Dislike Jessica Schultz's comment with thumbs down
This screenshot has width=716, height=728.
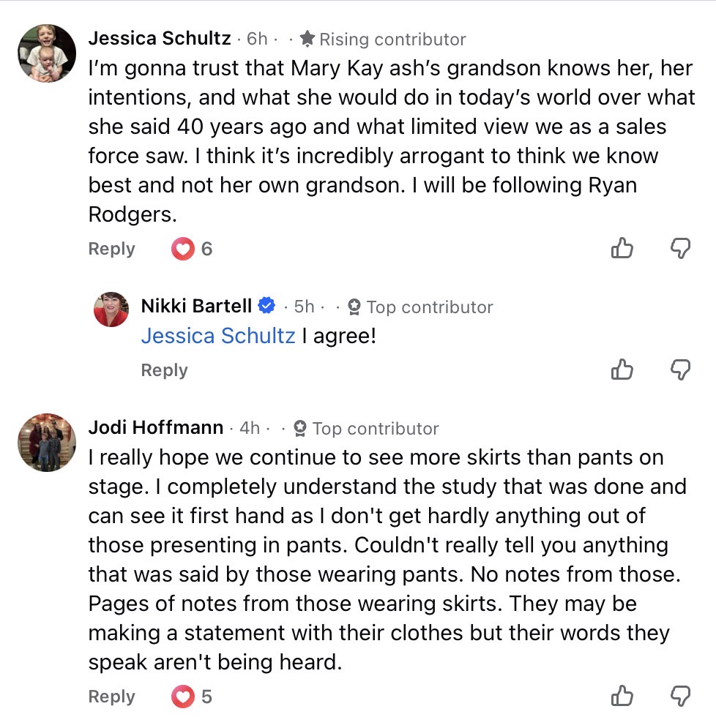point(681,249)
